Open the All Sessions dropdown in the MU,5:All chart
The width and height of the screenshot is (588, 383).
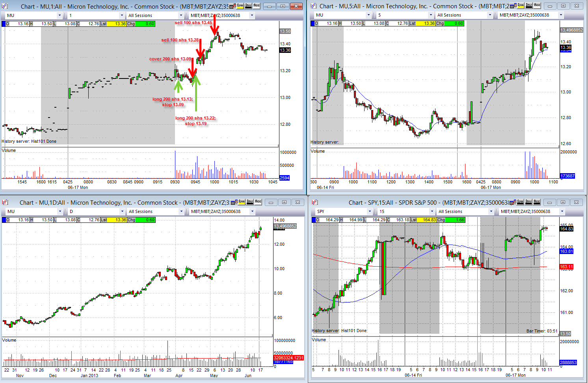click(x=490, y=15)
